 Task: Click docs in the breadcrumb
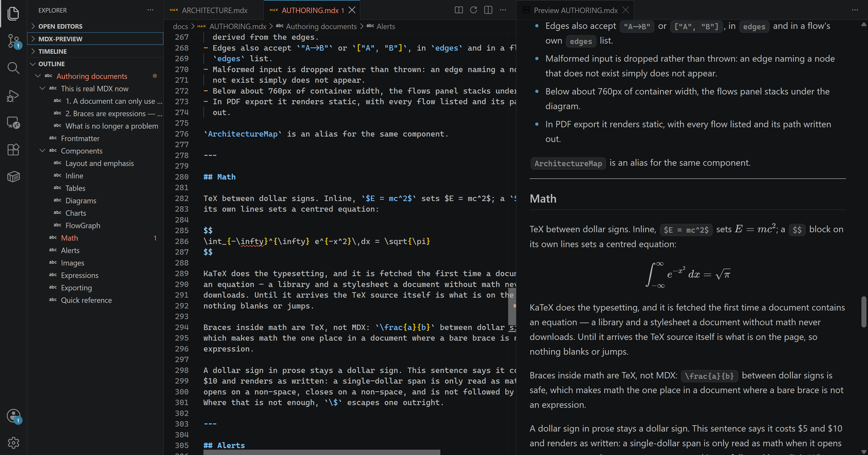[x=180, y=26]
